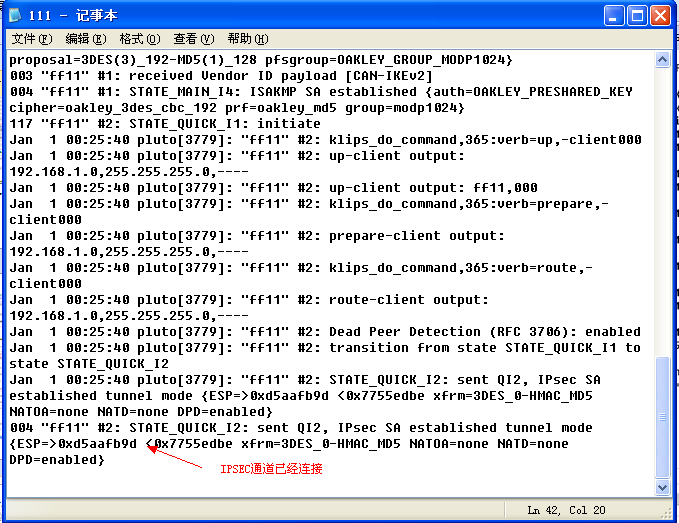Maximize the Notepad window
Image resolution: width=679 pixels, height=523 pixels.
[636, 16]
